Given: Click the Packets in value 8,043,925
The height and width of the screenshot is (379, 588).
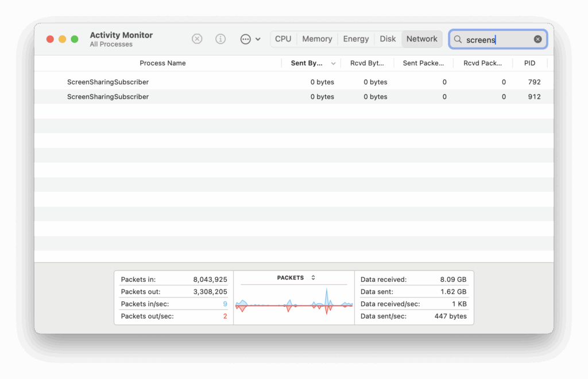Looking at the screenshot, I should point(210,279).
